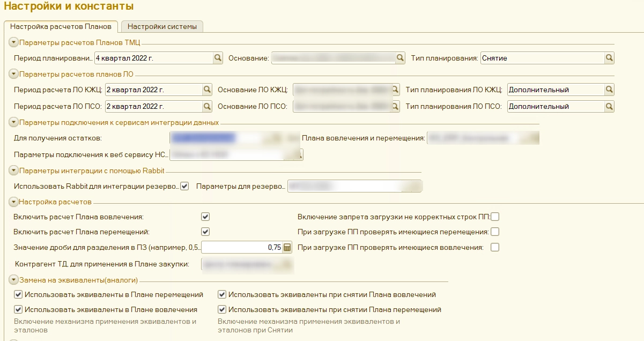Screen dimensions: 644x341
Task: Collapse Параметры расчетов Планов ТМЦ section
Action: click(x=14, y=42)
